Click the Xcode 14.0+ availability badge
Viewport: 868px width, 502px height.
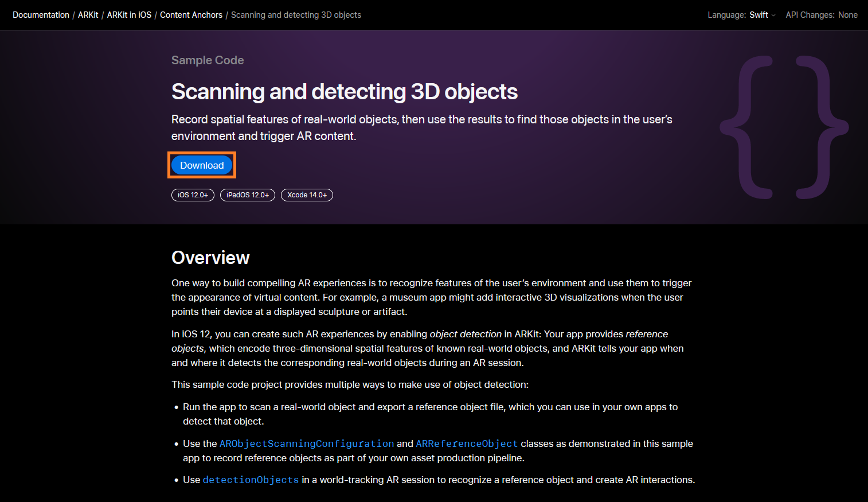tap(307, 195)
